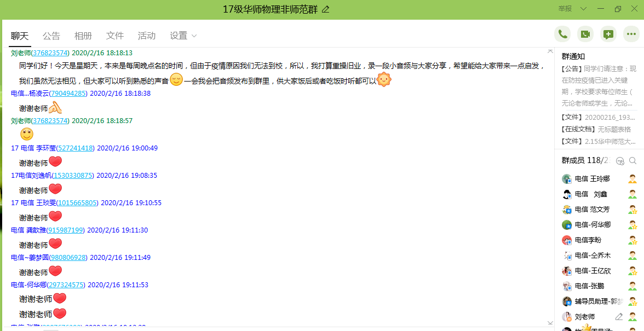Click the member filter icon beside the search
Image resolution: width=644 pixels, height=331 pixels.
coord(620,161)
